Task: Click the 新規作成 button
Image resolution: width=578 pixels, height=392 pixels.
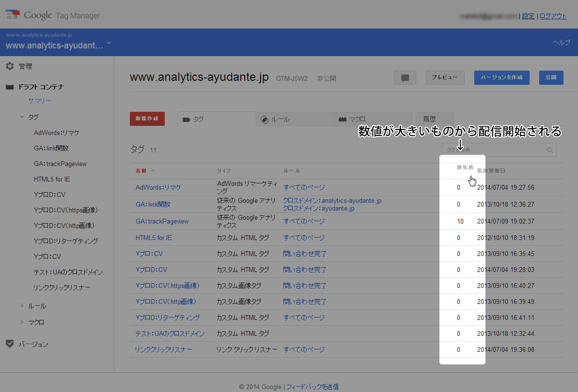Action: 147,119
